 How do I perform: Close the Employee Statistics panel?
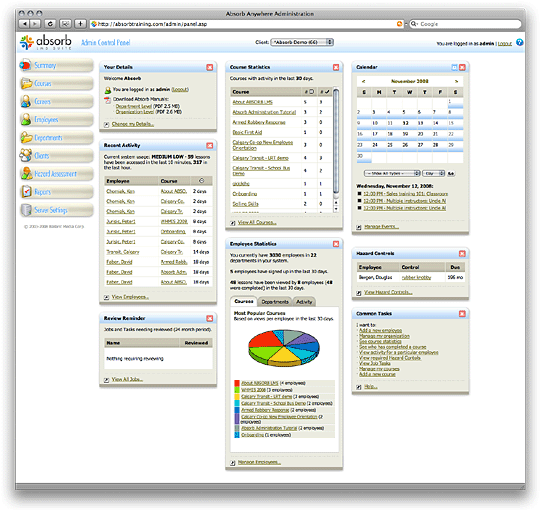coord(336,244)
